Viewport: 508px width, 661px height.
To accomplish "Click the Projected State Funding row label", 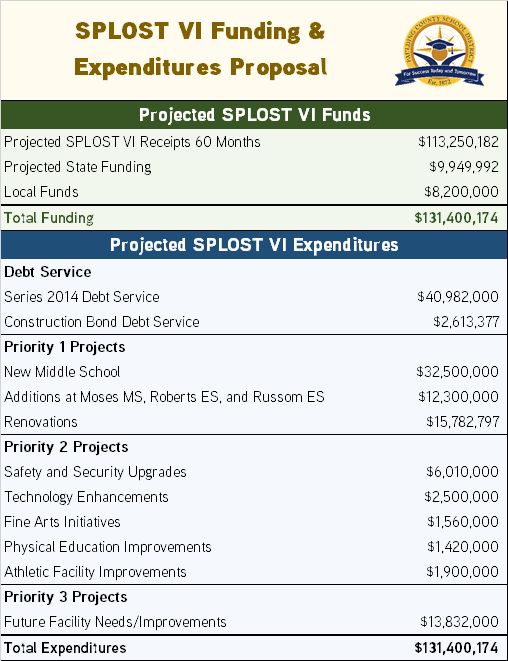I will (78, 167).
